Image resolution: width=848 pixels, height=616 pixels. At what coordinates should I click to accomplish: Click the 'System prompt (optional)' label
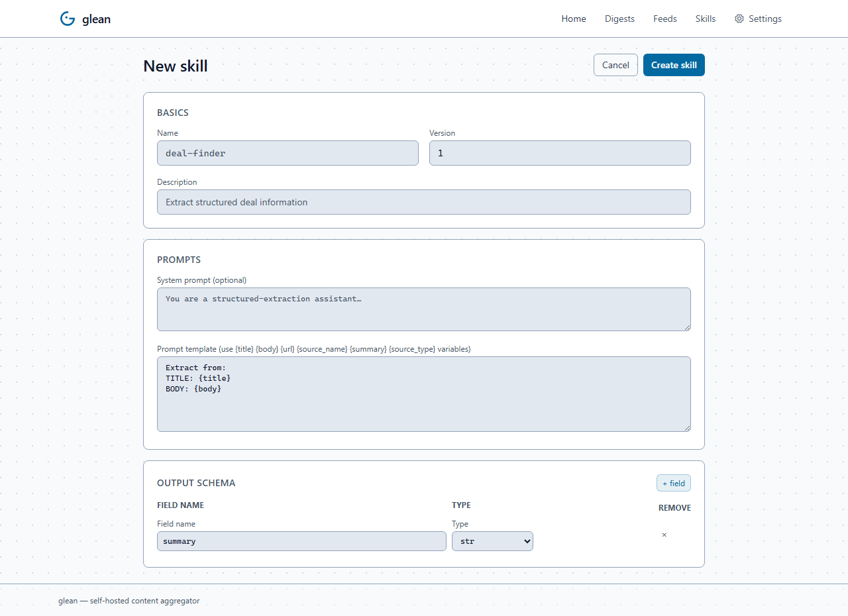(201, 280)
